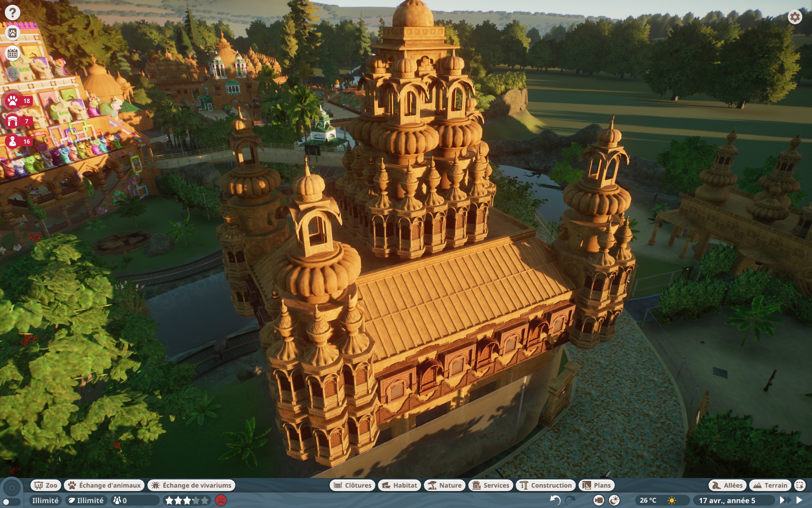Open the settings gear icon

pyautogui.click(x=795, y=17)
